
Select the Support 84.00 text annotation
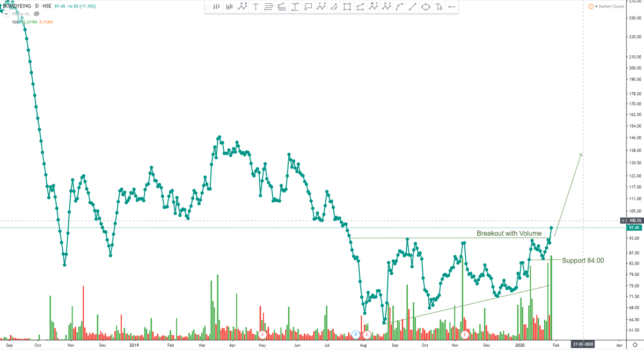click(x=583, y=260)
